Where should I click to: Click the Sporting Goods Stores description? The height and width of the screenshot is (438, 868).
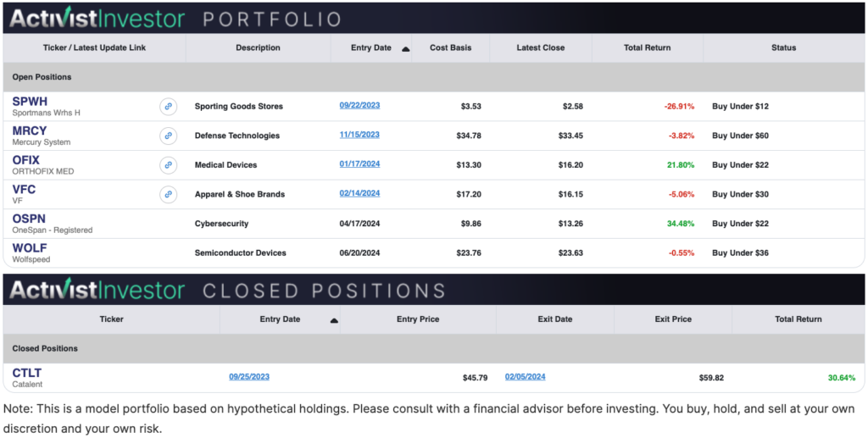pos(238,106)
